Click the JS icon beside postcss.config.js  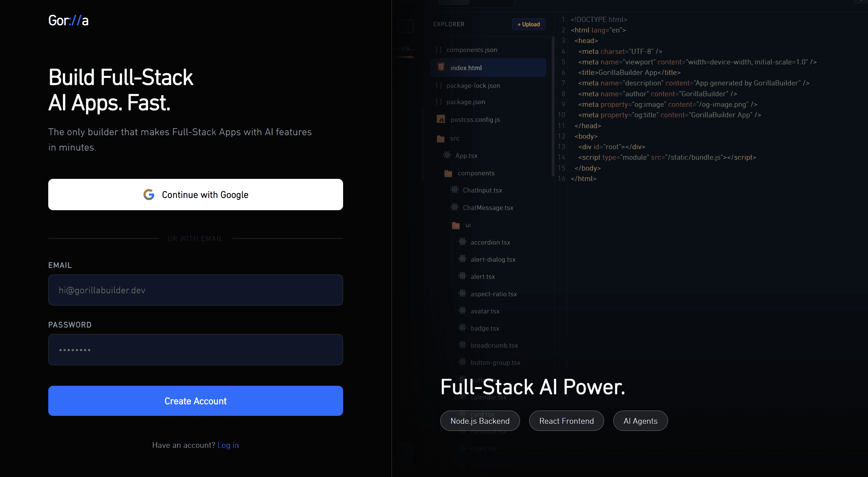(x=441, y=120)
